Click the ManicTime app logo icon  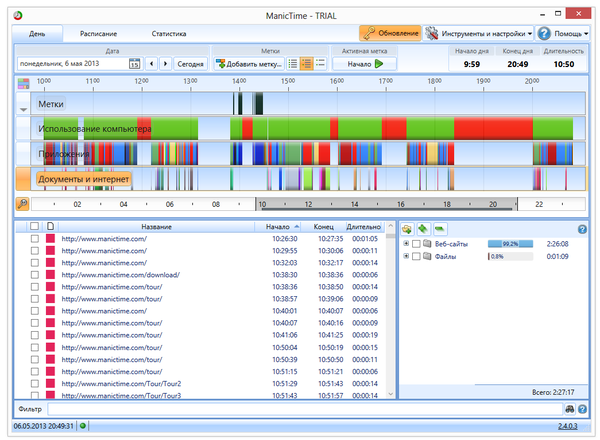[18, 15]
